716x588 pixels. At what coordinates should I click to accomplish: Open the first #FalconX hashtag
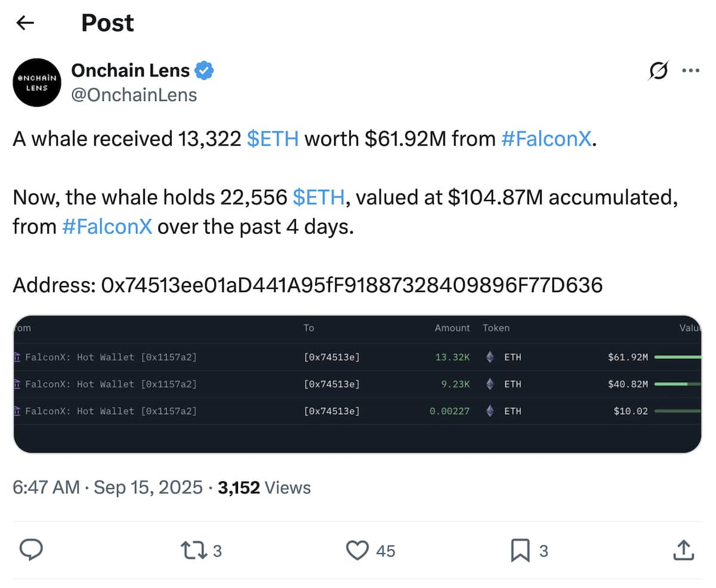[x=546, y=139]
